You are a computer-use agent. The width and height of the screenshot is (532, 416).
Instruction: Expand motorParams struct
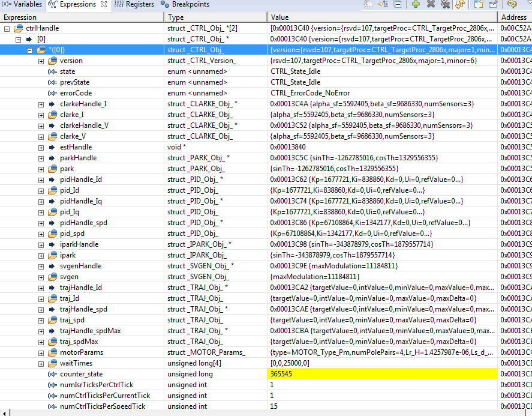41,353
